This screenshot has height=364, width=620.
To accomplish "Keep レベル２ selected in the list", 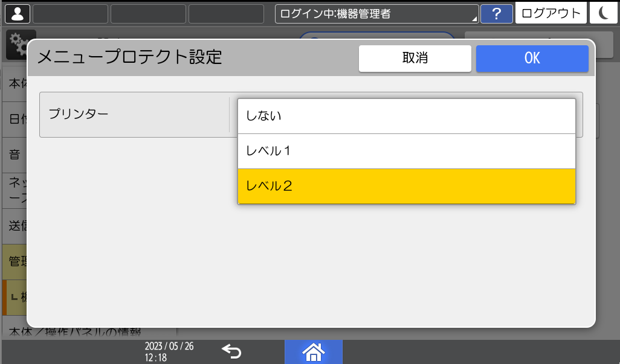I will point(406,187).
